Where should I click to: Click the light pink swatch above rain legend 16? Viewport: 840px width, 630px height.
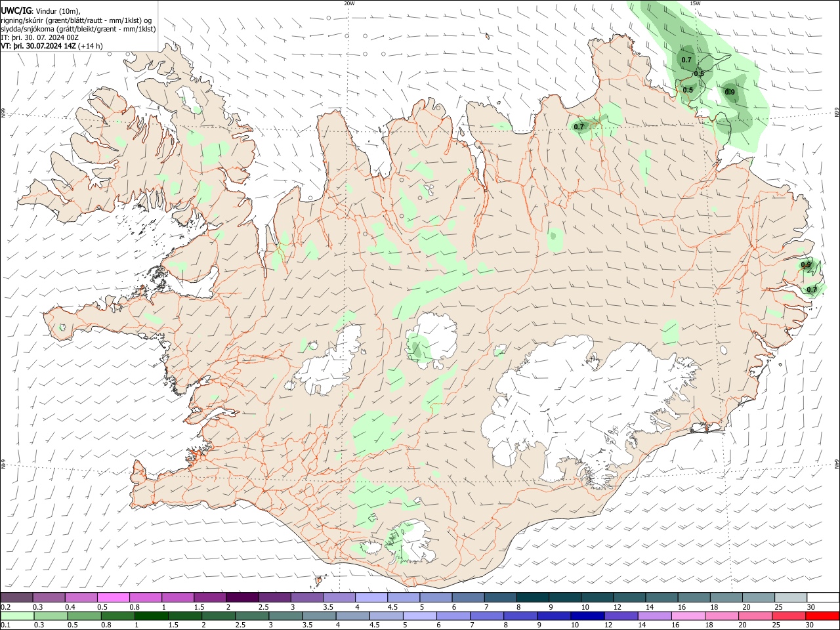click(x=688, y=616)
